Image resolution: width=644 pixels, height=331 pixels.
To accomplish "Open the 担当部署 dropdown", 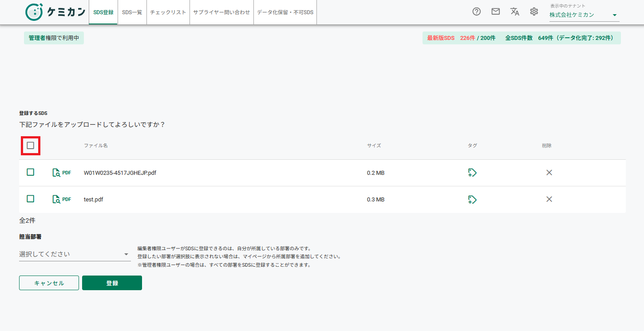I will click(x=75, y=254).
